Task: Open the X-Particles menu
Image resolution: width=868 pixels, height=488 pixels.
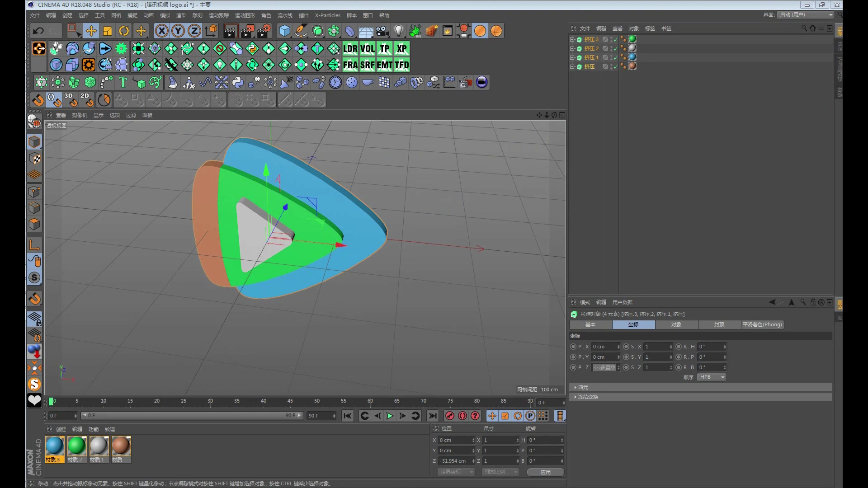Action: tap(328, 15)
